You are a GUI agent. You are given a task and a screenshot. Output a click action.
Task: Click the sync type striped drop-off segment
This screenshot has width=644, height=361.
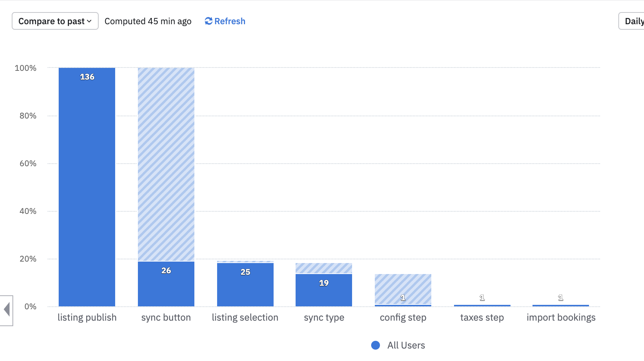[324, 268]
